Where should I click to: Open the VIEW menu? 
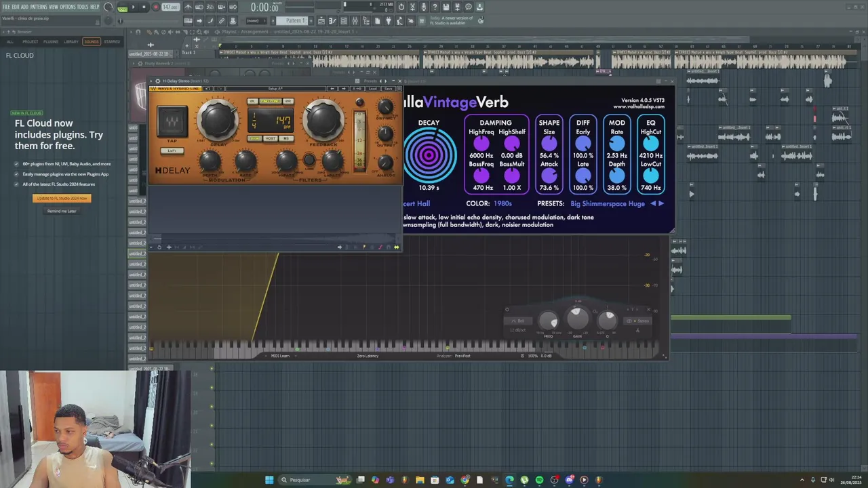coord(54,7)
